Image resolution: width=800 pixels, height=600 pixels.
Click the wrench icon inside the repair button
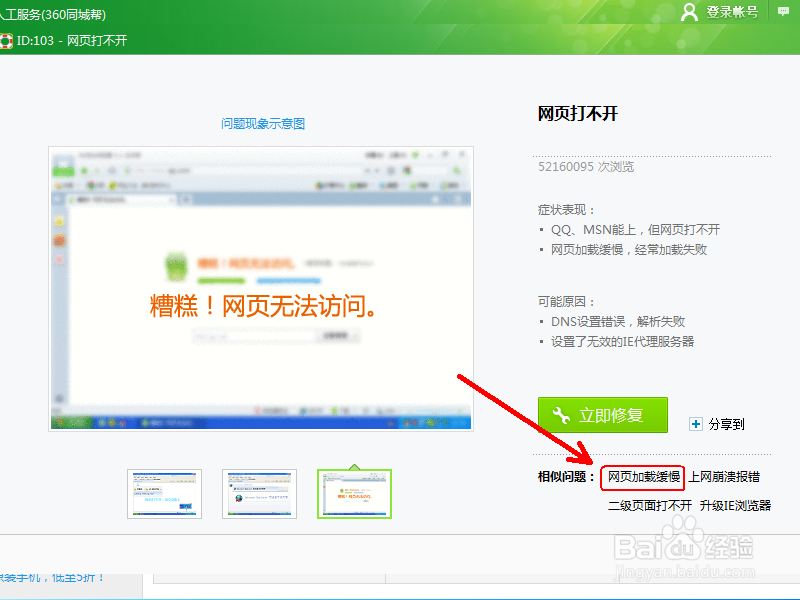559,414
